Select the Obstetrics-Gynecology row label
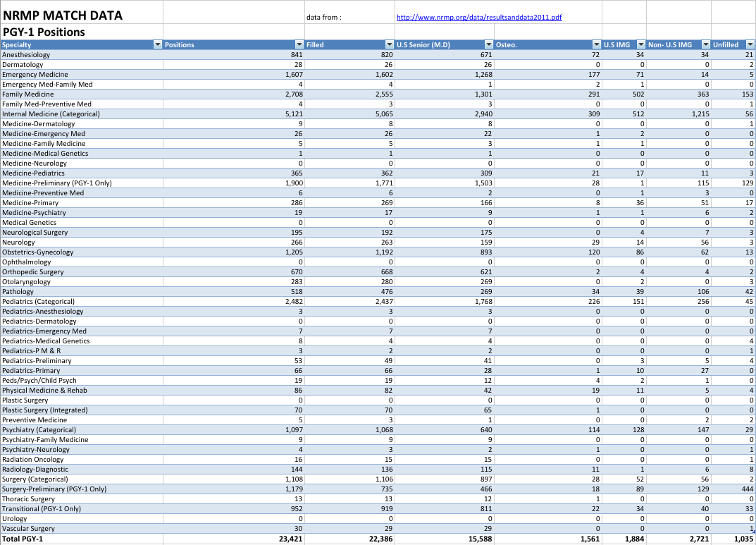 [82, 252]
